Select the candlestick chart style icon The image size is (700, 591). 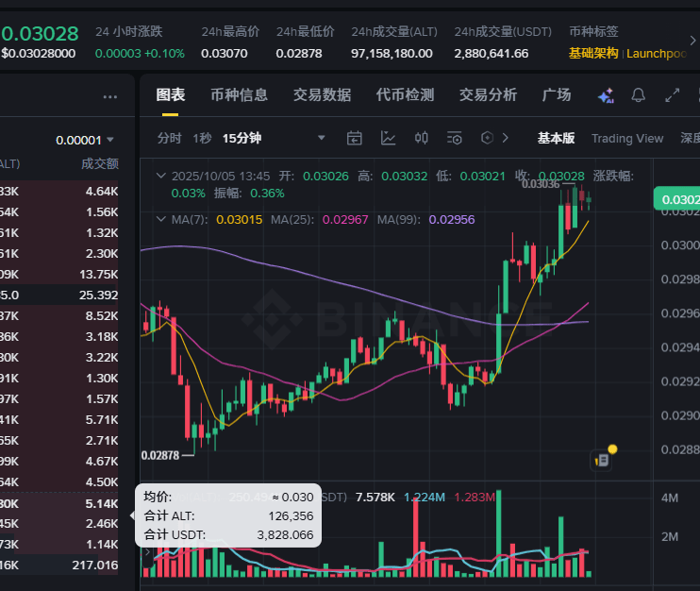421,138
